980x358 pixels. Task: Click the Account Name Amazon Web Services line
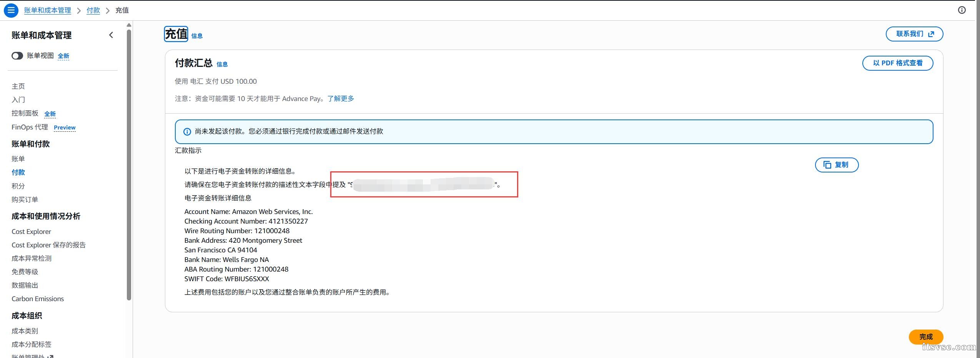(x=249, y=212)
